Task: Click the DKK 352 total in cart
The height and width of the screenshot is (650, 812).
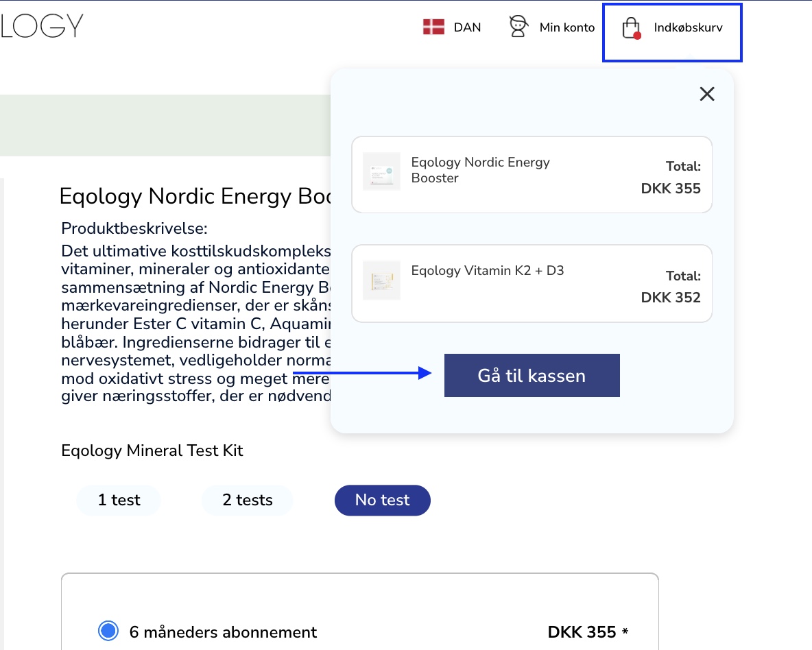Action: click(x=671, y=298)
